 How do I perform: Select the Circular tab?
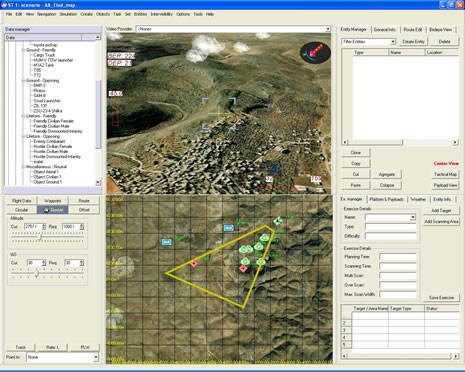[x=21, y=210]
